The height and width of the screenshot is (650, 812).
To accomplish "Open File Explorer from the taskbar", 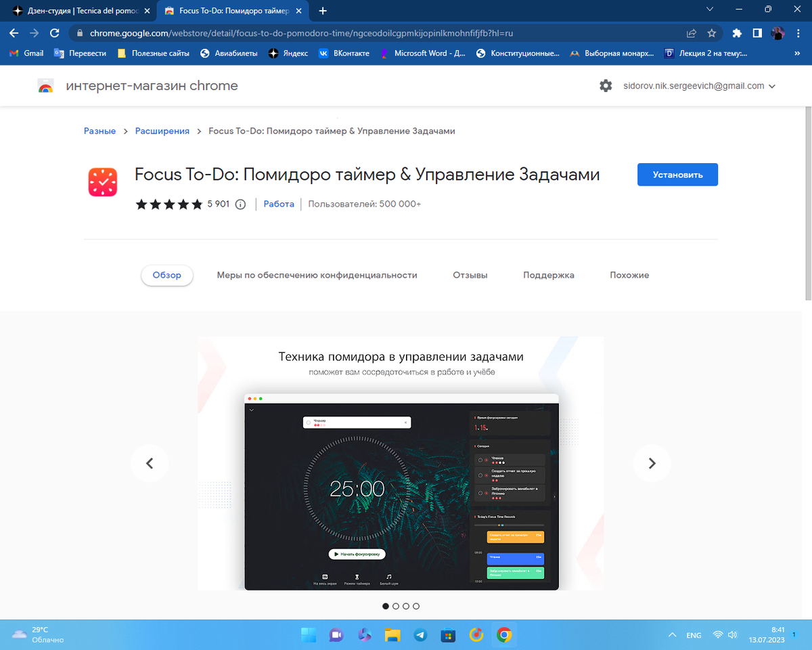I will [392, 635].
